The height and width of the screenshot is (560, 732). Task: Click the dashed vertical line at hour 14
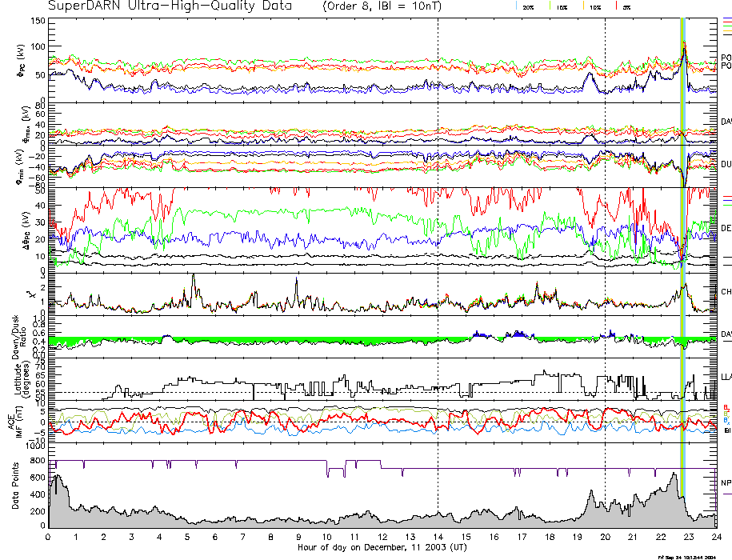click(x=438, y=240)
